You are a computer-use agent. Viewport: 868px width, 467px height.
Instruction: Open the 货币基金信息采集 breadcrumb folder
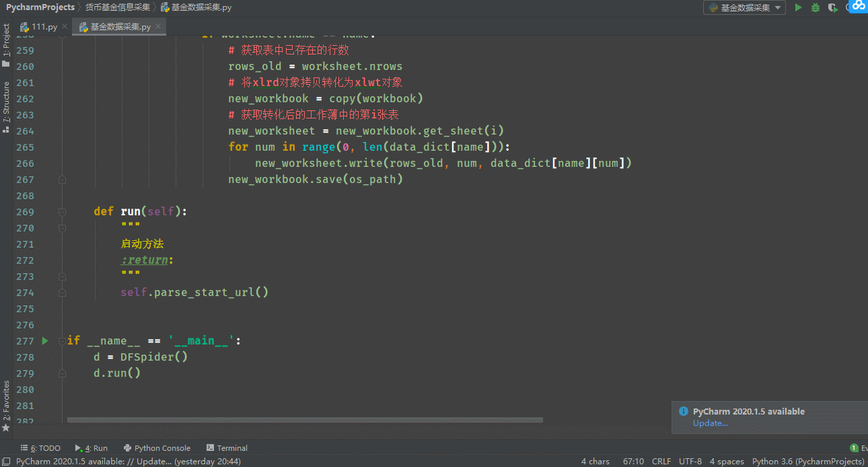pyautogui.click(x=118, y=7)
